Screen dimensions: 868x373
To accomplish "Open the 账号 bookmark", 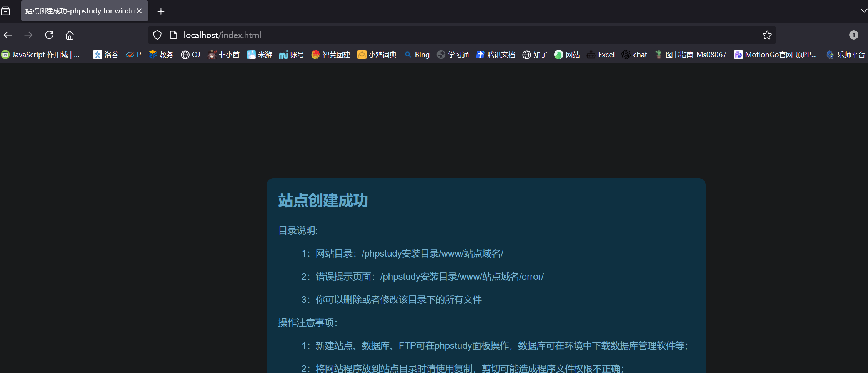I will (x=292, y=55).
